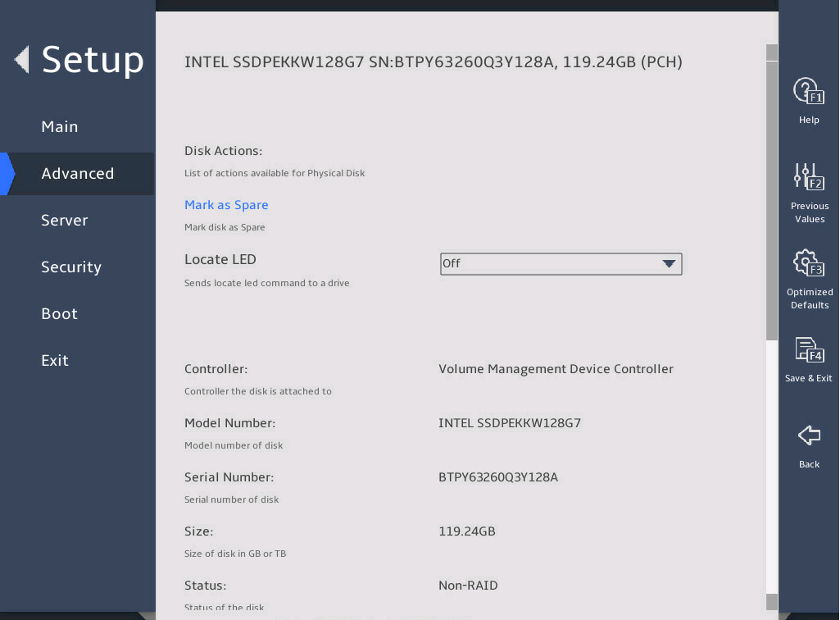Click the serial number value BTPY63260Q3Y128A
This screenshot has width=840, height=620.
(x=498, y=477)
